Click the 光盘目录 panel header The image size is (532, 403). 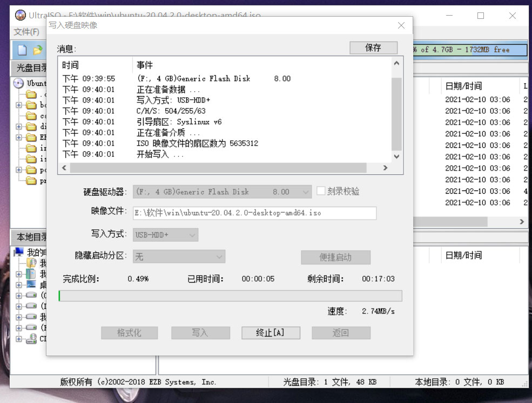click(x=29, y=68)
